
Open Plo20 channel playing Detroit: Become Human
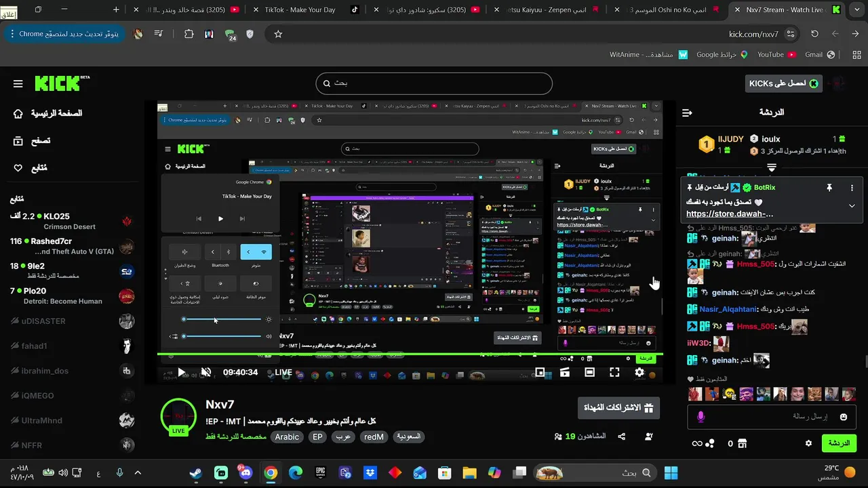(x=71, y=296)
